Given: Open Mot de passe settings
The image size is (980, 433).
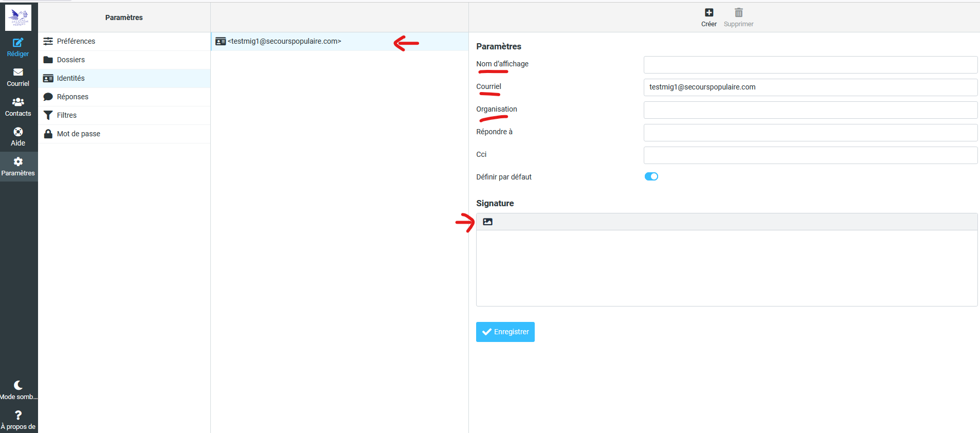Looking at the screenshot, I should pos(78,134).
